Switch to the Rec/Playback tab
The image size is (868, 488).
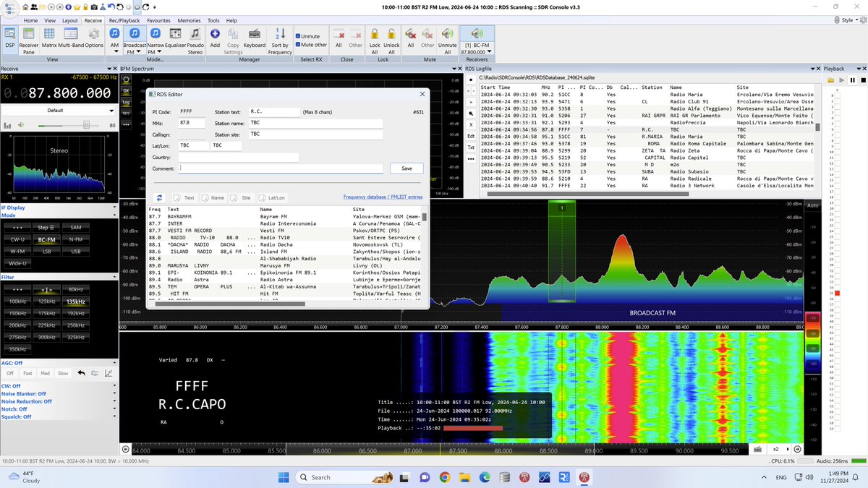coord(124,21)
